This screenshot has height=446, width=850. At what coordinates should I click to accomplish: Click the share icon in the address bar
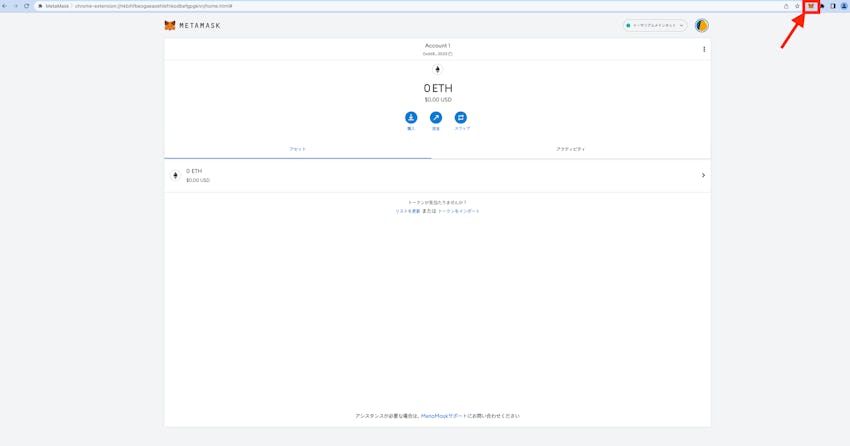pyautogui.click(x=786, y=6)
